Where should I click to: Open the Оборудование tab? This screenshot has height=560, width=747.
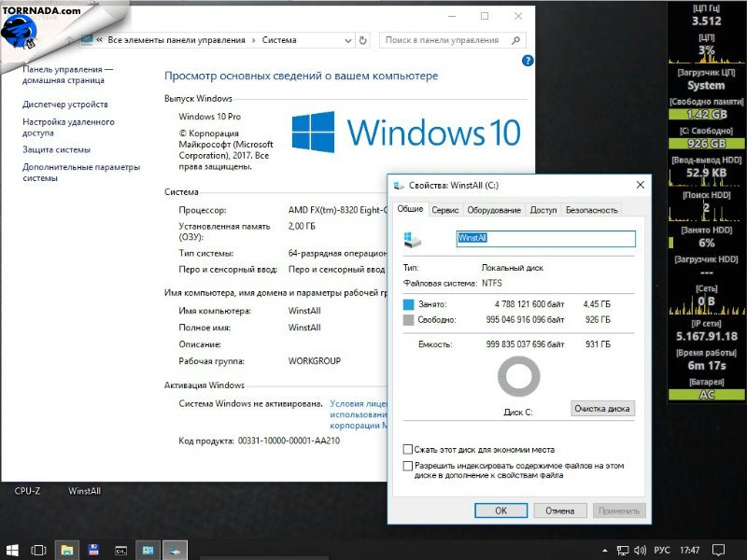point(494,210)
